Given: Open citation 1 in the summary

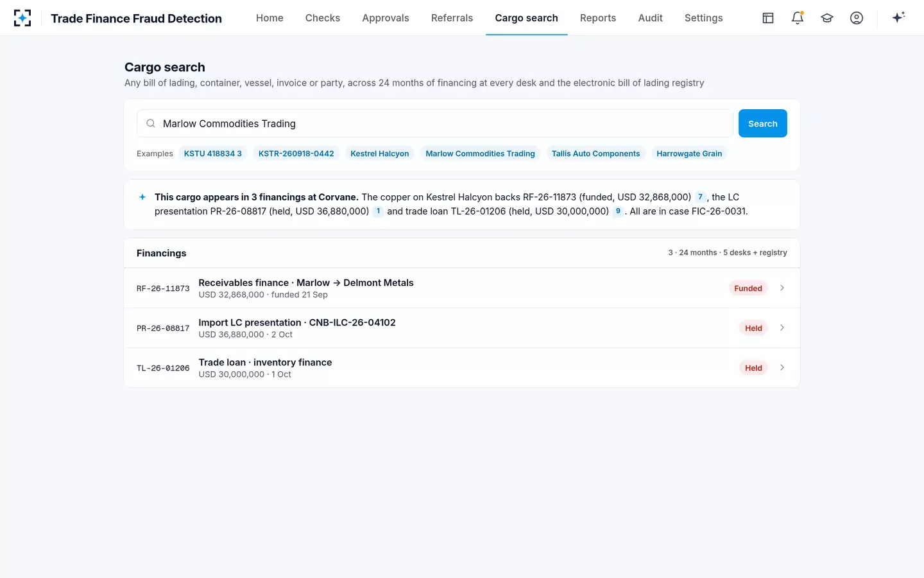Looking at the screenshot, I should point(378,211).
